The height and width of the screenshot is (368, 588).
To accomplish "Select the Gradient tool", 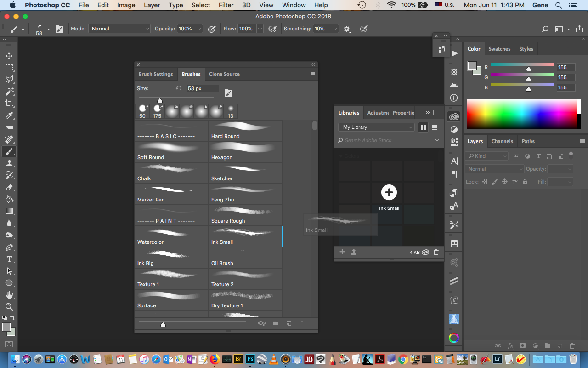I will click(x=9, y=211).
